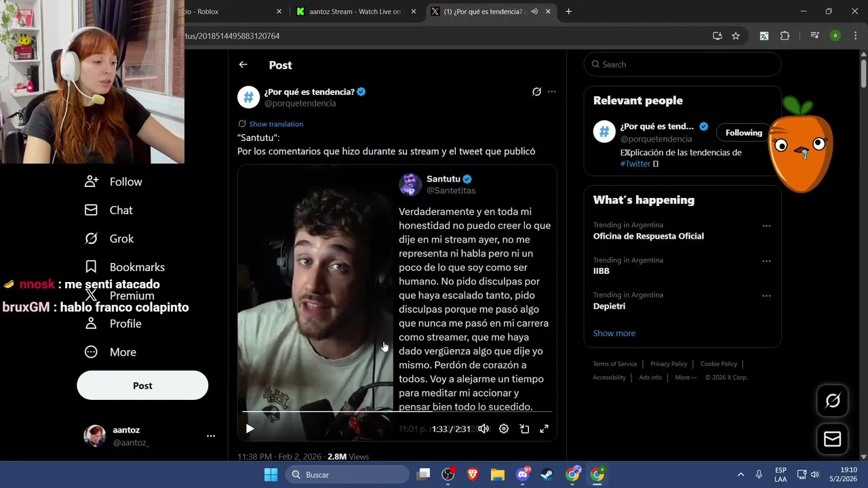This screenshot has height=488, width=868.
Task: Open Grok in the sidebar
Action: coord(108,239)
